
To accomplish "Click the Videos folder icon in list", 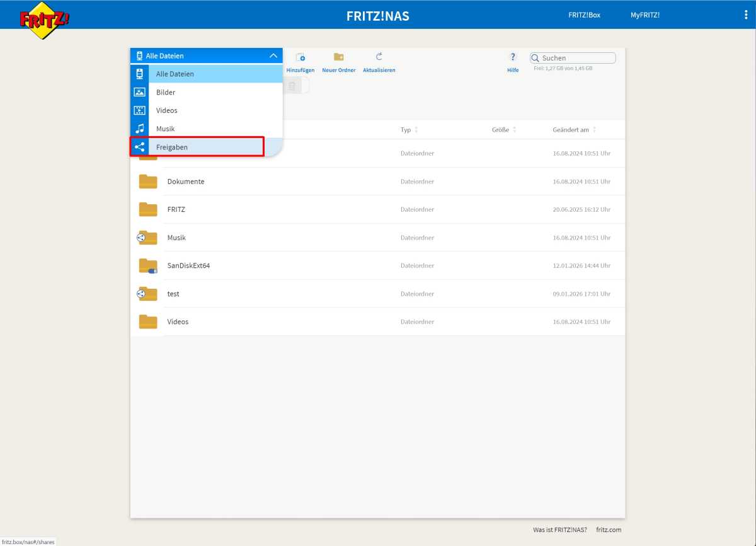I will [x=148, y=322].
